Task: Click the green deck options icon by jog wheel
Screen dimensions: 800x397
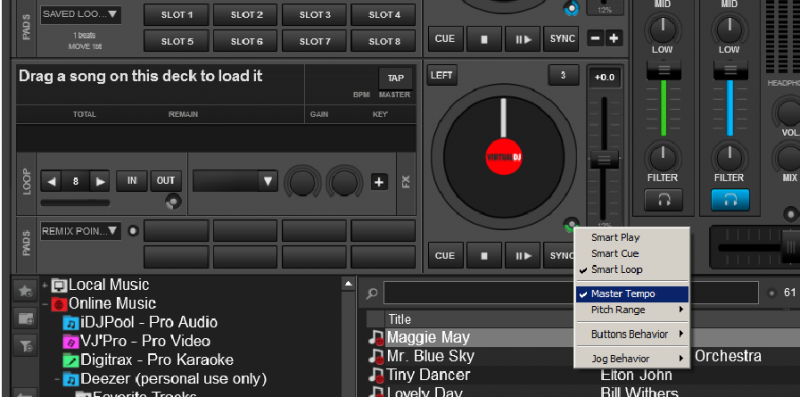Action: 571,225
